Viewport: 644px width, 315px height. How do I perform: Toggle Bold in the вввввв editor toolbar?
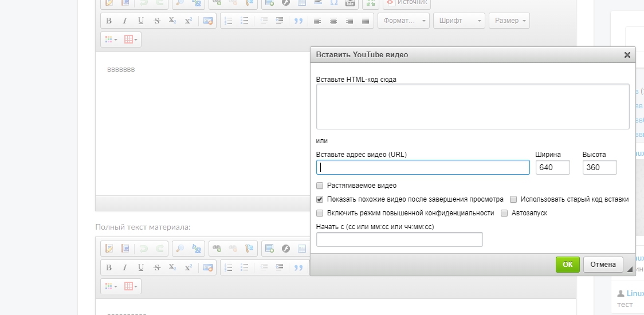[109, 21]
